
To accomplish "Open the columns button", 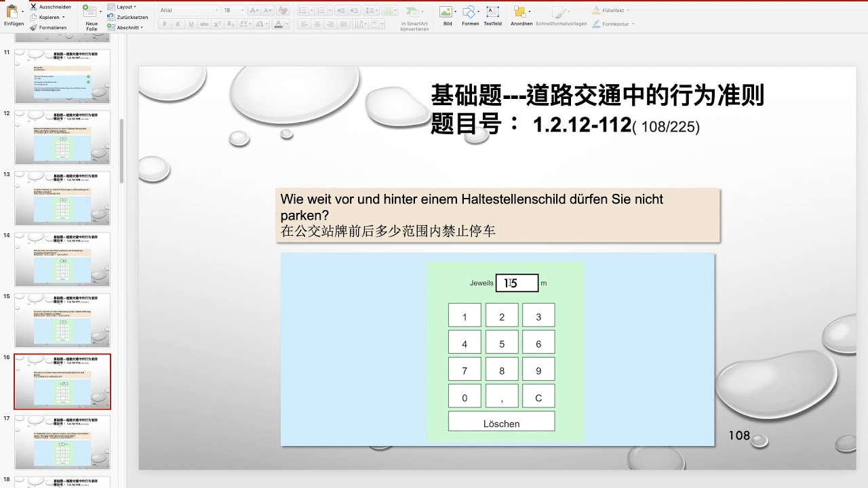I will tap(389, 10).
